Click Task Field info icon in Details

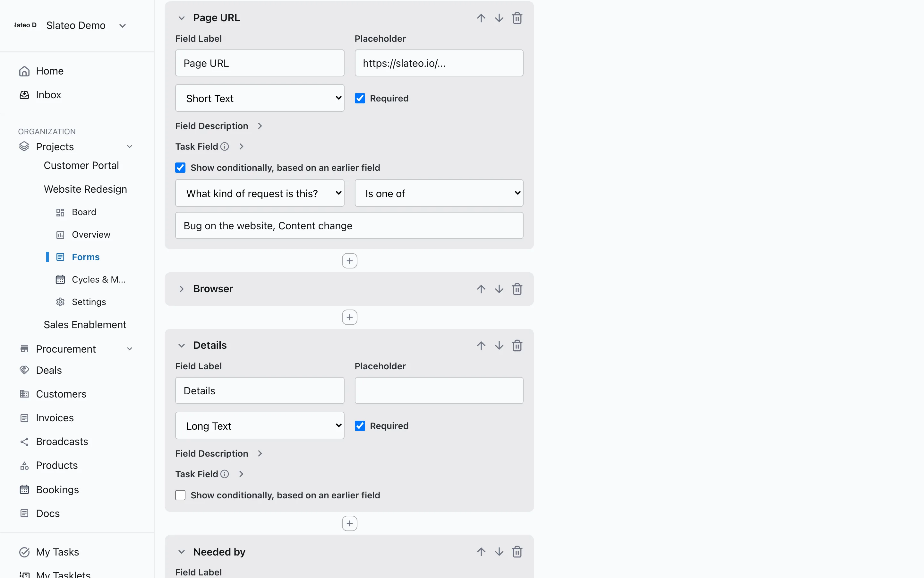tap(225, 474)
